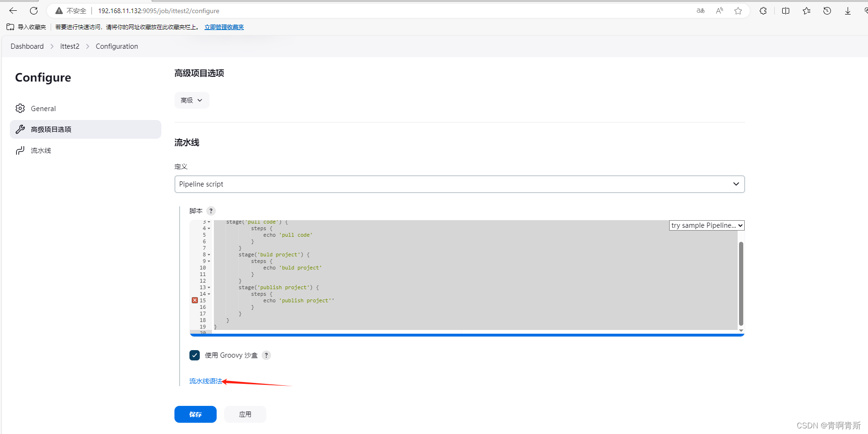Click the read aloud icon

coord(719,11)
